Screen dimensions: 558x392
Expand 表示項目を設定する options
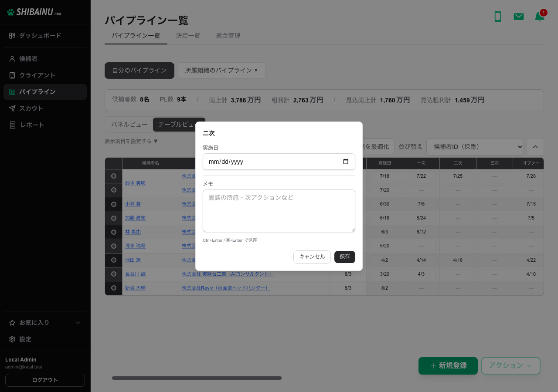(x=131, y=141)
